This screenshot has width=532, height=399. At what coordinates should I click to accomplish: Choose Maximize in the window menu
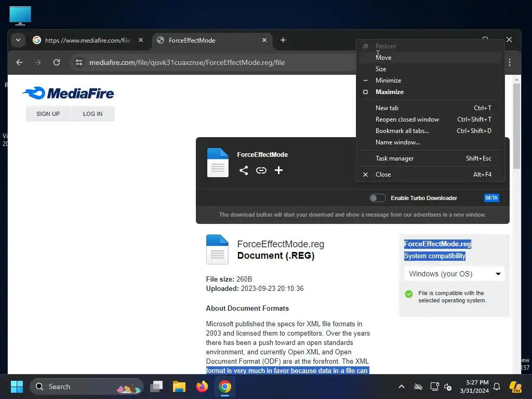430,92
